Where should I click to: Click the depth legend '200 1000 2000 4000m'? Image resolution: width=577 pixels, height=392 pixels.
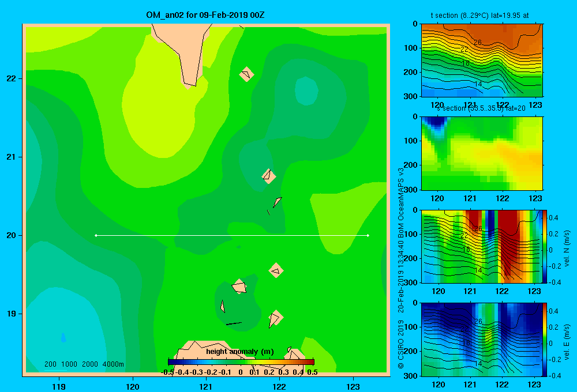point(84,364)
